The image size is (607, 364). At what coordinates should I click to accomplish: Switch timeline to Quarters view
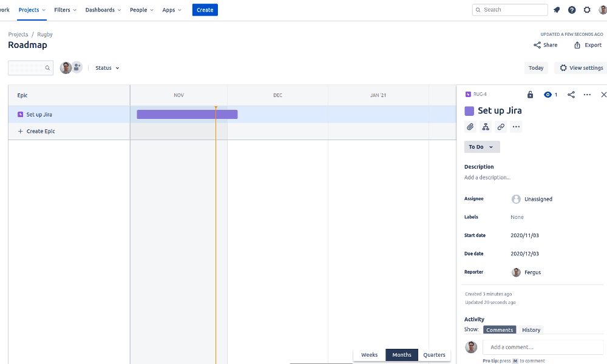[434, 355]
